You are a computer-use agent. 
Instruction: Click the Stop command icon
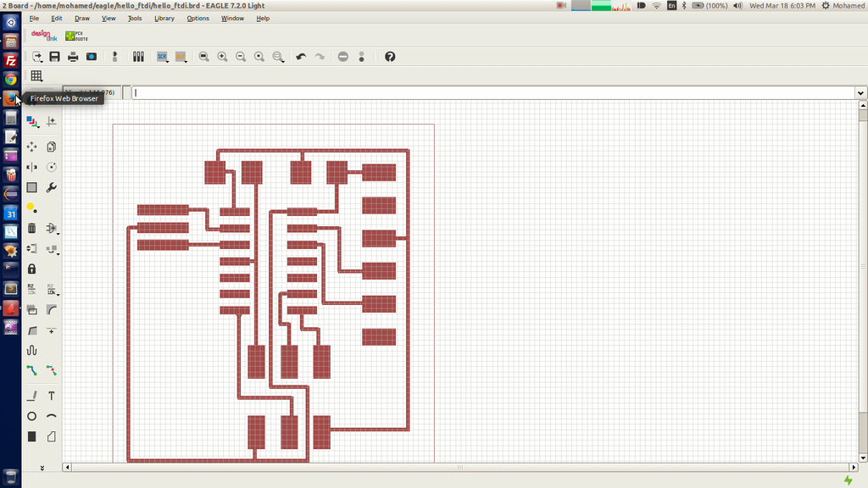343,57
